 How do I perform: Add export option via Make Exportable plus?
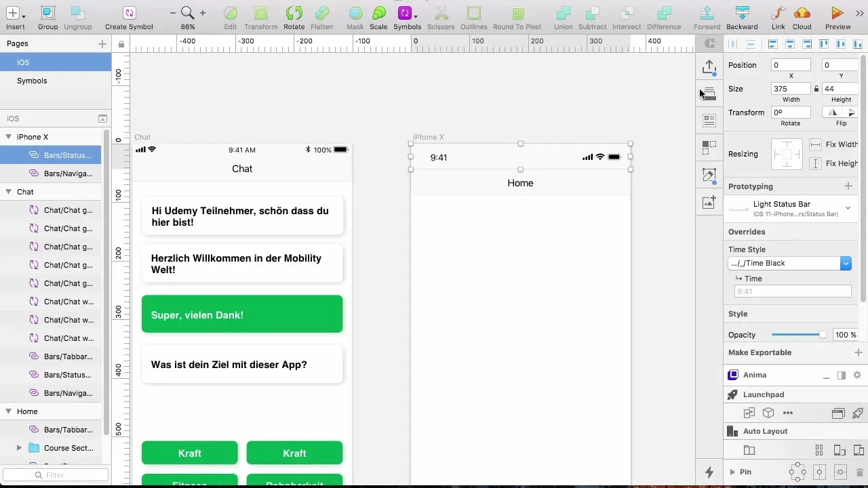(x=858, y=352)
